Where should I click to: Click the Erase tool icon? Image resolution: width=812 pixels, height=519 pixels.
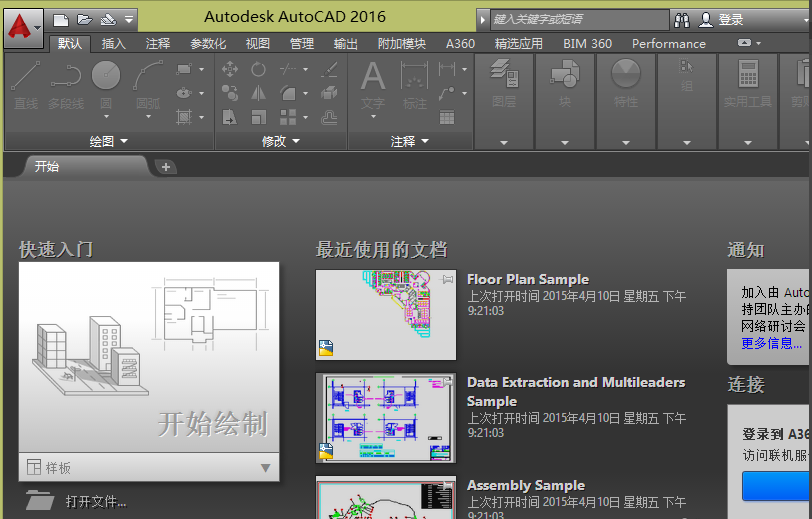329,69
